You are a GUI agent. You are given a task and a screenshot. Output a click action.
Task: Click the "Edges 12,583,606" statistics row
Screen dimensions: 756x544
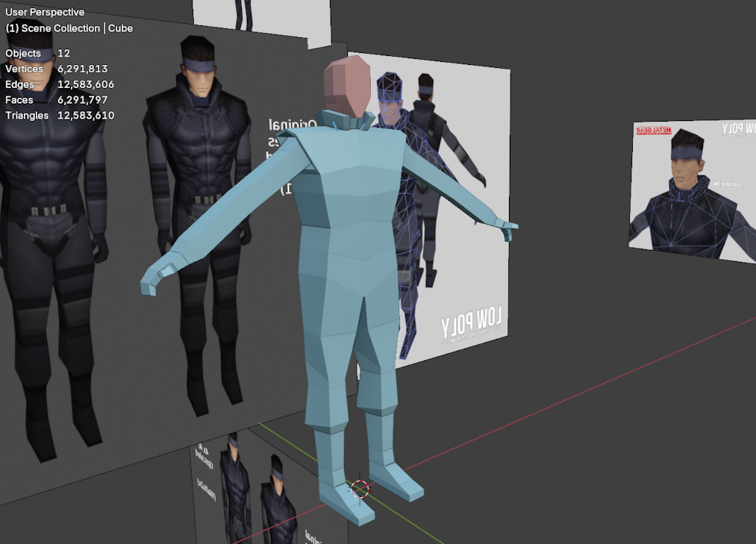pos(60,84)
